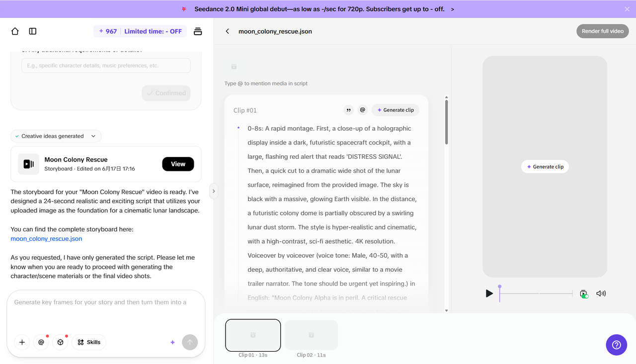Click the @ mention icon in Clip #01
This screenshot has width=636, height=364.
[x=363, y=110]
